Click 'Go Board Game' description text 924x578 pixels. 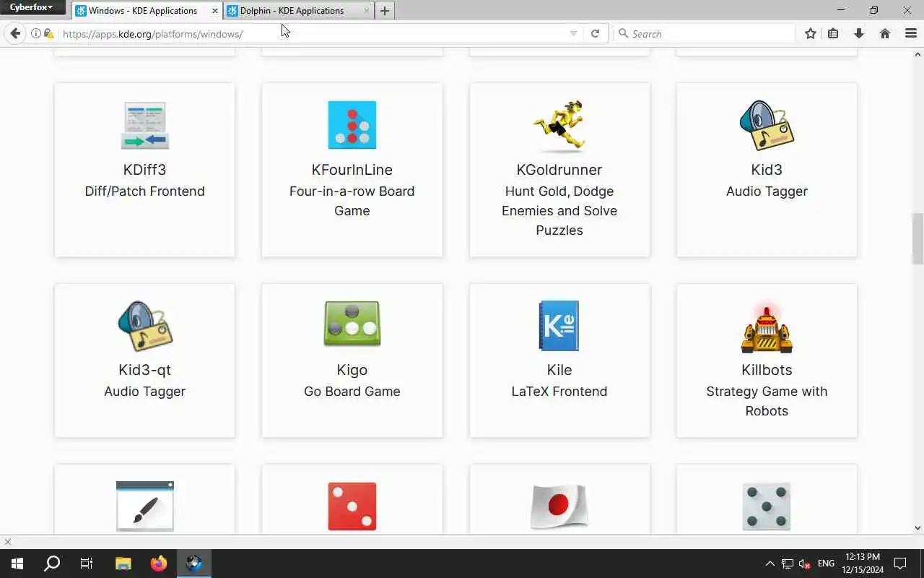(x=352, y=392)
